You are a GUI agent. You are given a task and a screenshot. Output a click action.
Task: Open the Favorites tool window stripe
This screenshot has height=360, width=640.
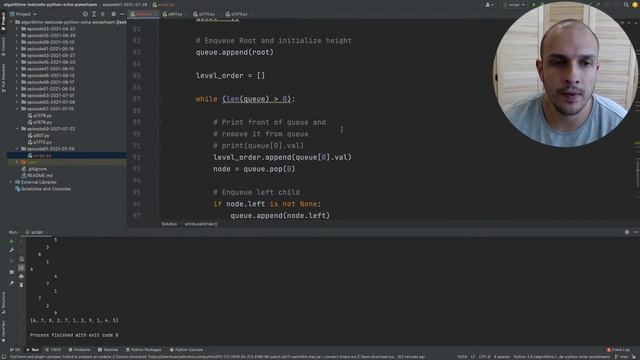coord(3,331)
